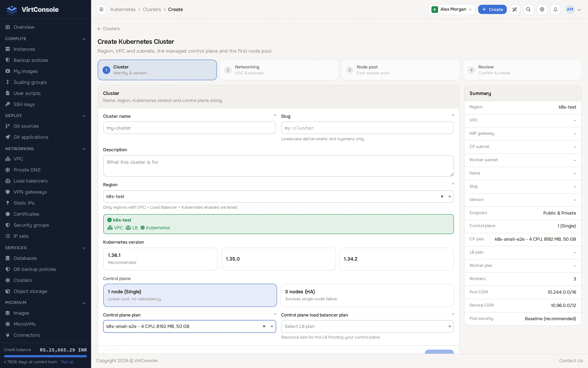Select 1 node (Single) control plane

click(190, 295)
